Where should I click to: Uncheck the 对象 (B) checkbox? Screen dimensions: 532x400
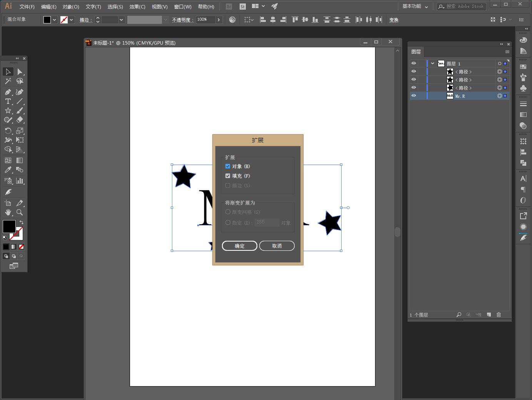click(228, 166)
